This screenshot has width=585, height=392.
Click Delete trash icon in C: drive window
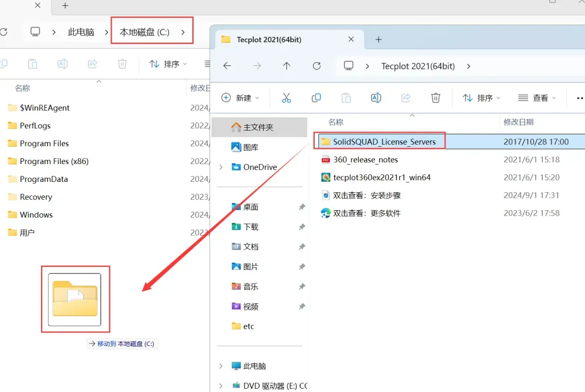tap(122, 64)
